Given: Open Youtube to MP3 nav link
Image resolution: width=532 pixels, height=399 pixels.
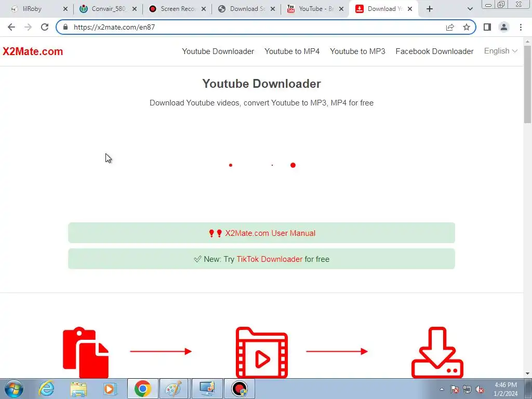Looking at the screenshot, I should pyautogui.click(x=357, y=51).
